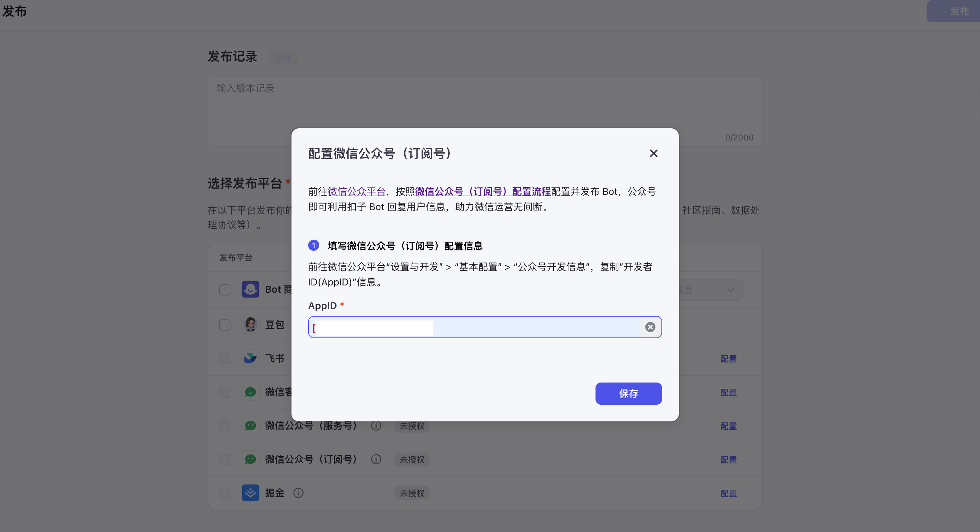
Task: Check the 豆包 platform checkbox
Action: (x=225, y=325)
